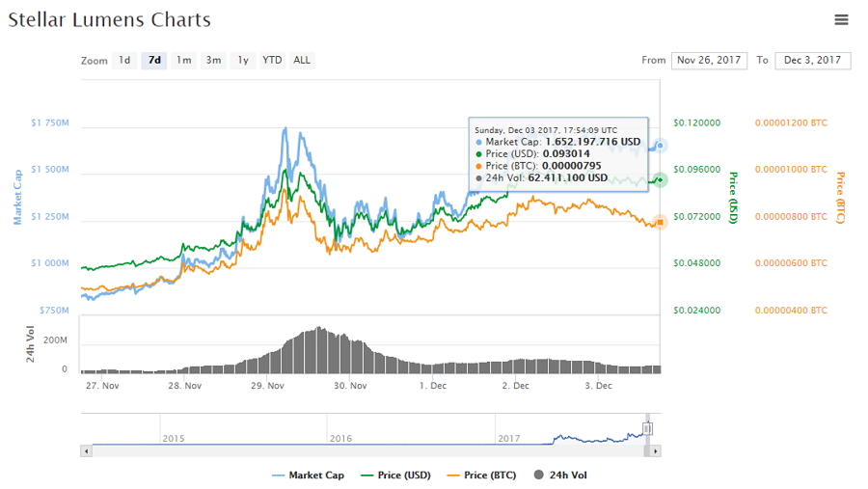Click the 2015 label in navigator
The height and width of the screenshot is (489, 868).
pos(174,439)
